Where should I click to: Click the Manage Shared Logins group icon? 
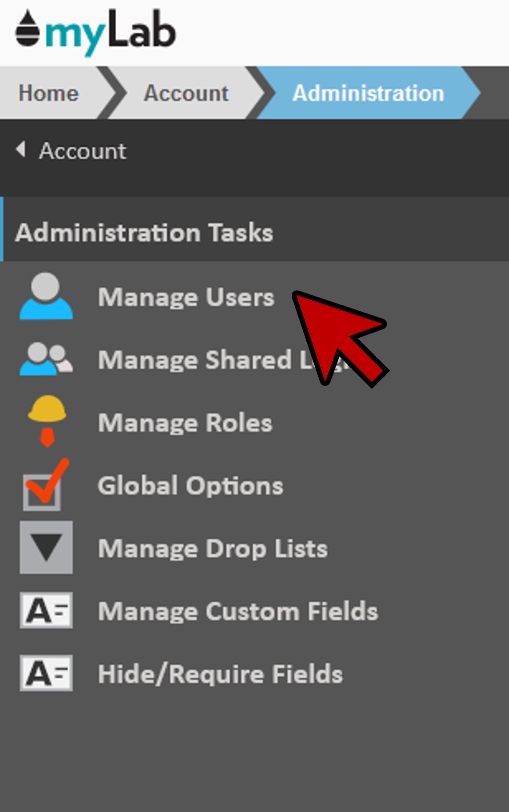(46, 359)
